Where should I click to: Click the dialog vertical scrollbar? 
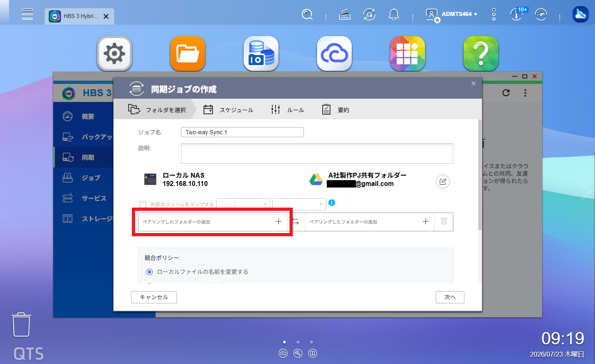[x=480, y=175]
